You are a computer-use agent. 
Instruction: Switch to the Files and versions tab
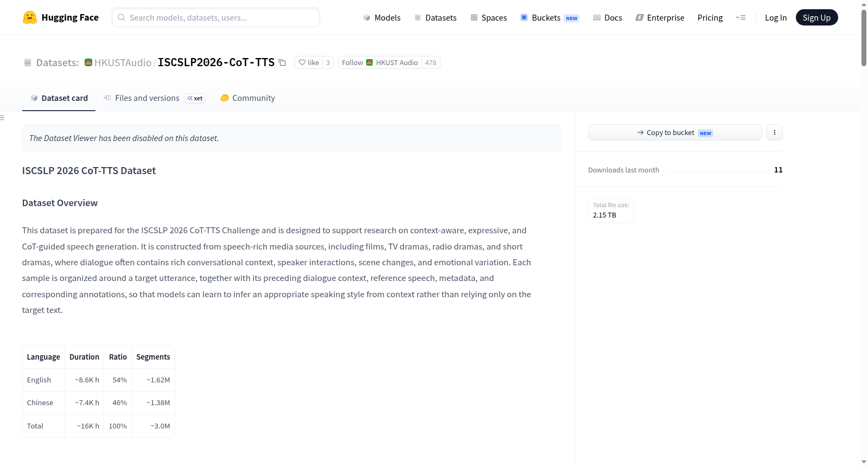click(x=154, y=98)
